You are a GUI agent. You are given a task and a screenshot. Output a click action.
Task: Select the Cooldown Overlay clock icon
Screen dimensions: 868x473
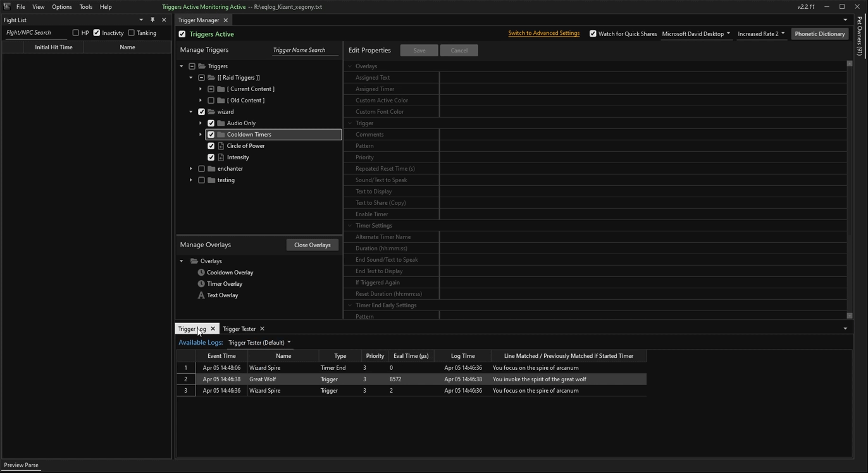point(201,272)
